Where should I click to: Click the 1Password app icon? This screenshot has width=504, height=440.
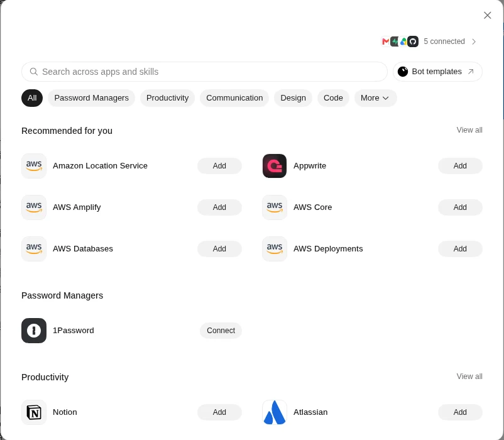(34, 331)
